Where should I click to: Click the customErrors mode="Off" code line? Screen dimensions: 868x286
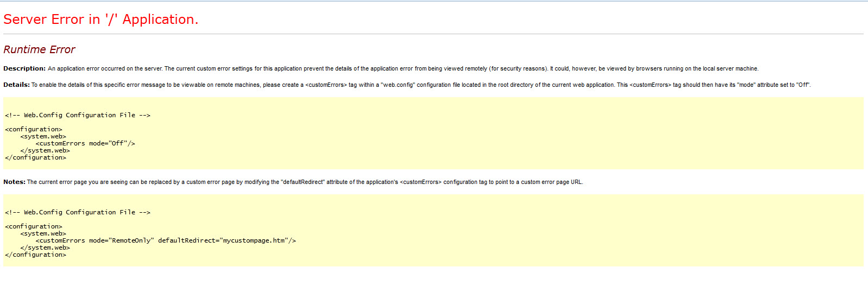(85, 143)
